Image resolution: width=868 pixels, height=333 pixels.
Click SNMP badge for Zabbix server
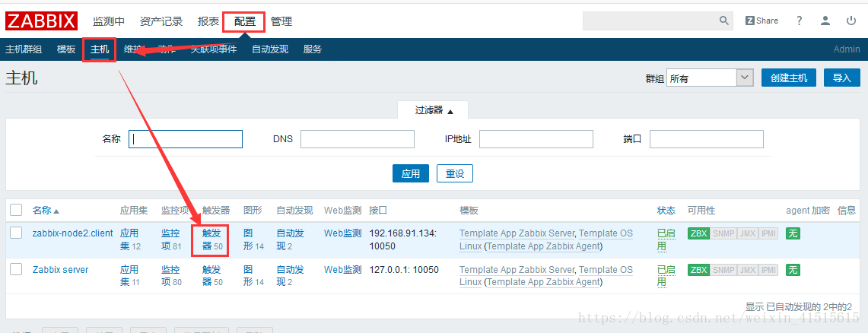(x=723, y=270)
